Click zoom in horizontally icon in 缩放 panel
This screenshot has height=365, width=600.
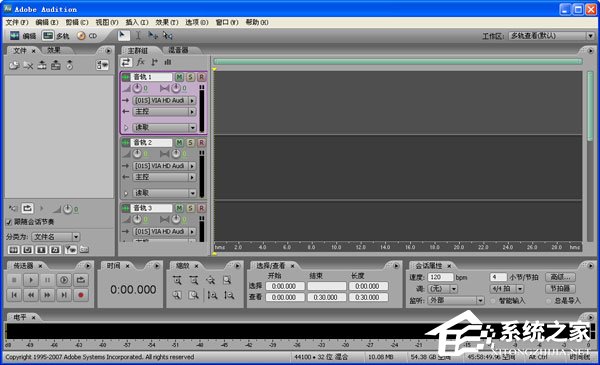pyautogui.click(x=177, y=280)
